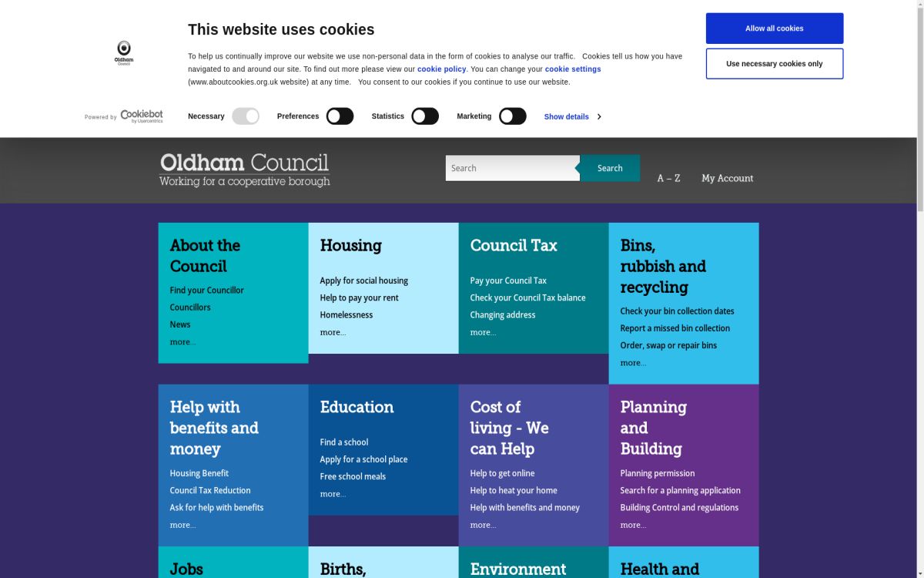Expand Education section via its more link
924x578 pixels.
[x=333, y=494]
